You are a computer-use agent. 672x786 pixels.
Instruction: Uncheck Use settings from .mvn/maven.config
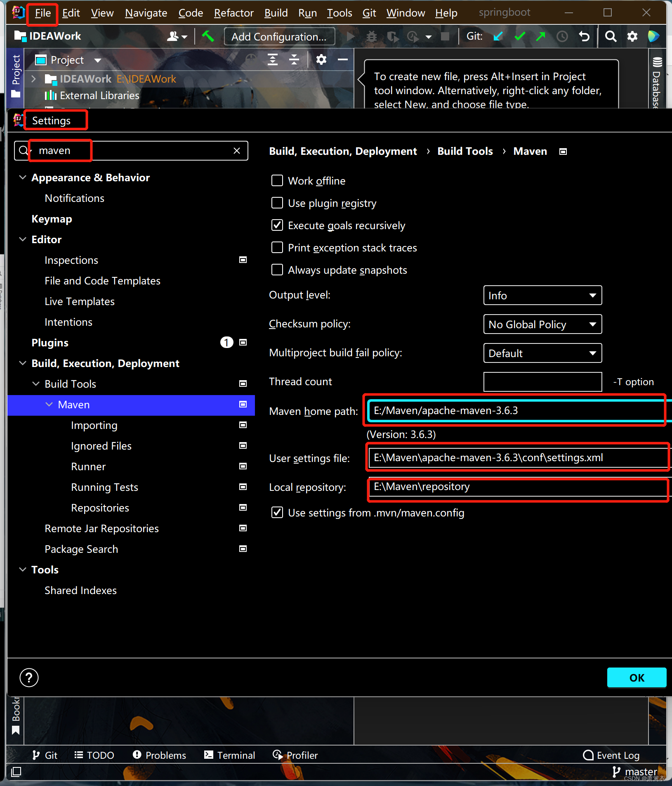pos(277,512)
